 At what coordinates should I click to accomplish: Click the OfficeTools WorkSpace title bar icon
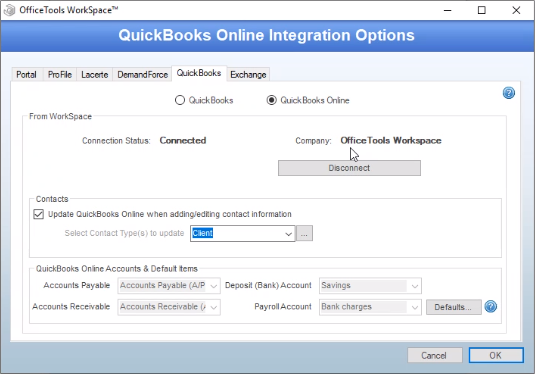coord(10,10)
